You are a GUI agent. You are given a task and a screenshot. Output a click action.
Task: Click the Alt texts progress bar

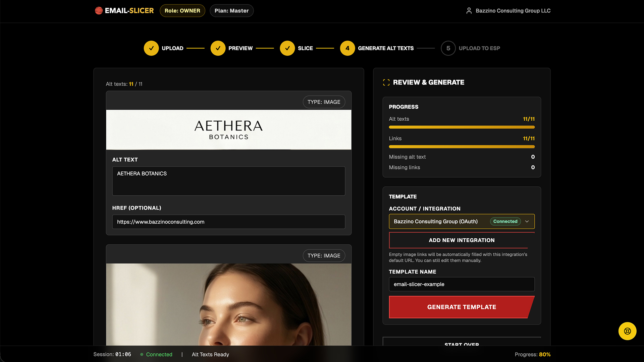[x=462, y=127]
